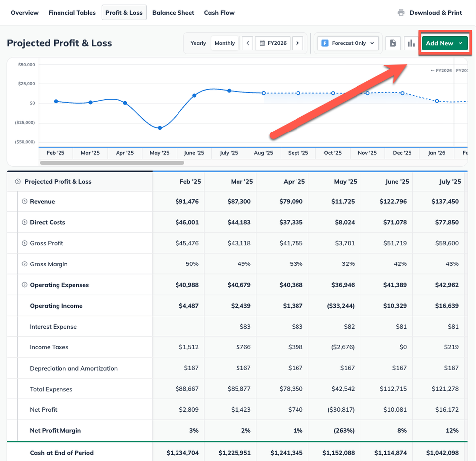Switch the view to Yearly
The height and width of the screenshot is (461, 476).
[x=198, y=43]
